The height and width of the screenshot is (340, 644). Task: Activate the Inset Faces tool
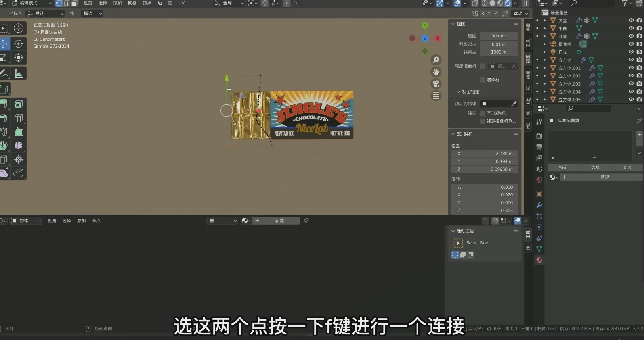(x=19, y=104)
